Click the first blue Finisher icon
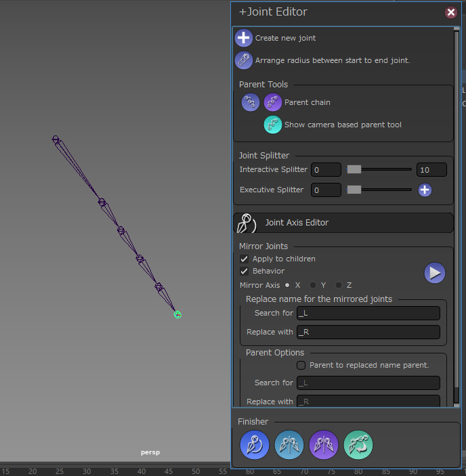 [x=255, y=445]
